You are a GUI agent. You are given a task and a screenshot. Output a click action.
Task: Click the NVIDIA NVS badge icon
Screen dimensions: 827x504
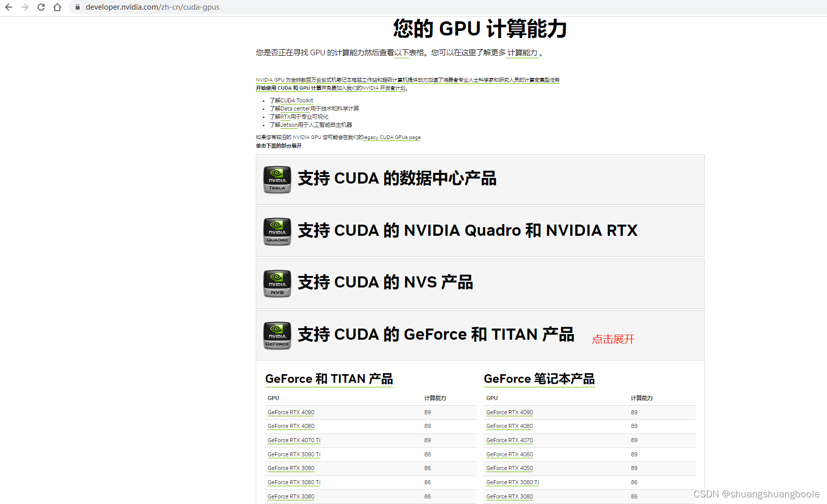(277, 283)
